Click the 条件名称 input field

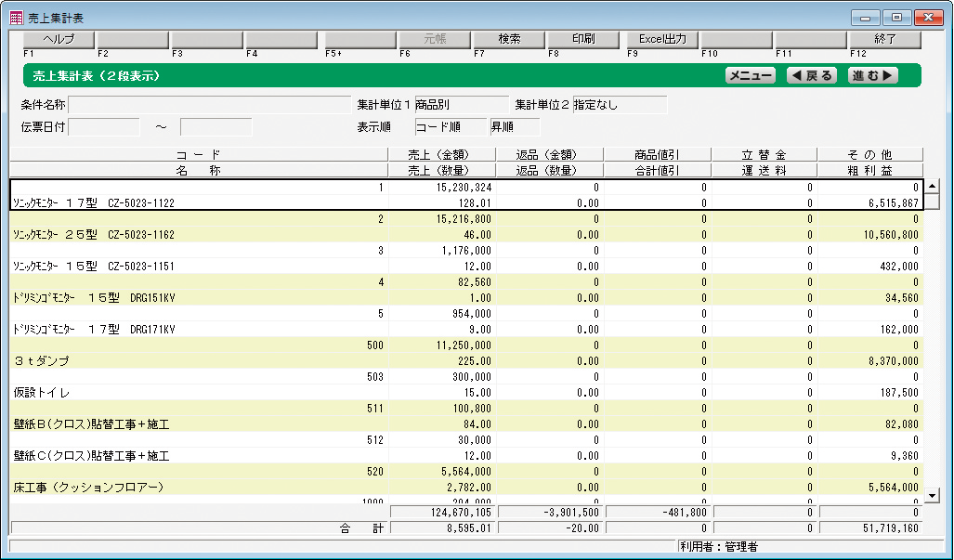[x=209, y=105]
